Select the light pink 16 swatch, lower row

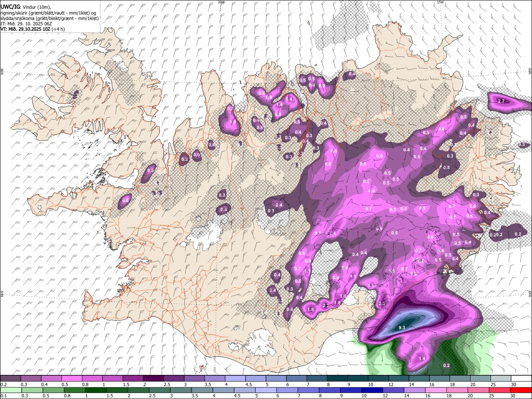click(435, 390)
